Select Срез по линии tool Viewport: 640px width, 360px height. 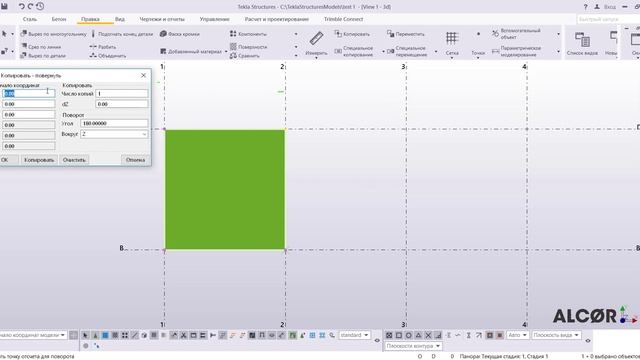pyautogui.click(x=41, y=47)
